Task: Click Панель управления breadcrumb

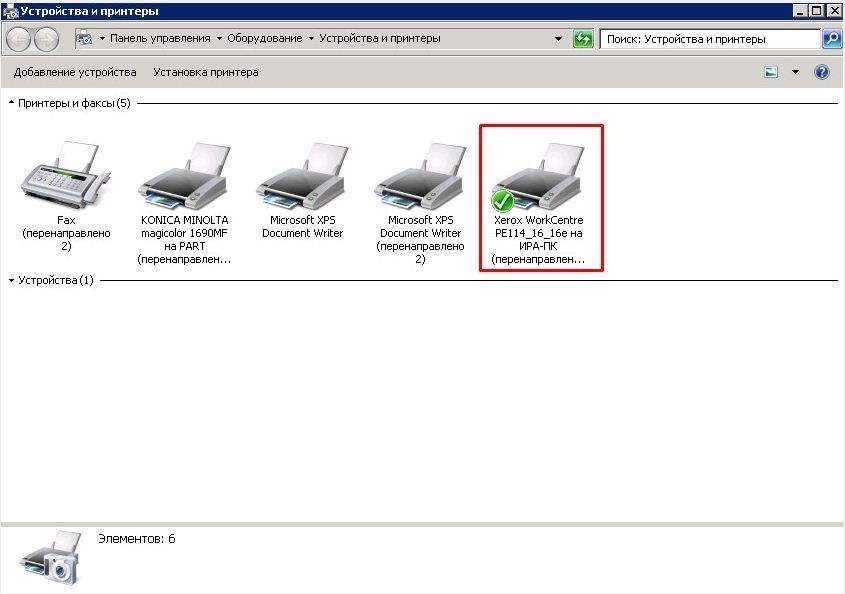Action: (160, 38)
